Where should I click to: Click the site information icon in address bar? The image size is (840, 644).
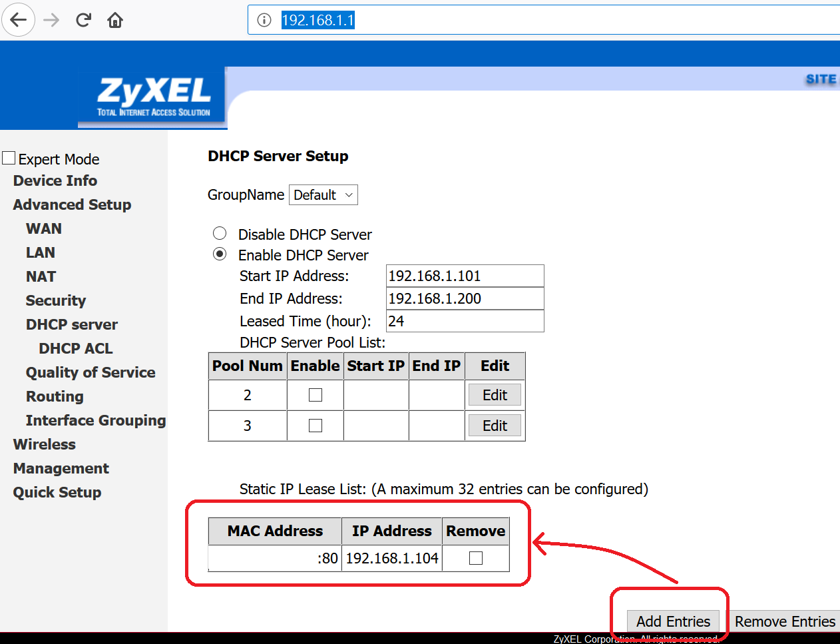click(x=264, y=20)
